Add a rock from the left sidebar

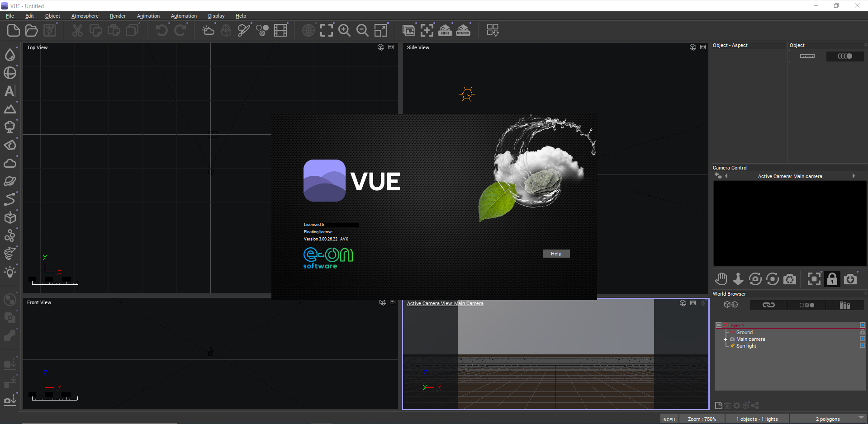pyautogui.click(x=10, y=145)
